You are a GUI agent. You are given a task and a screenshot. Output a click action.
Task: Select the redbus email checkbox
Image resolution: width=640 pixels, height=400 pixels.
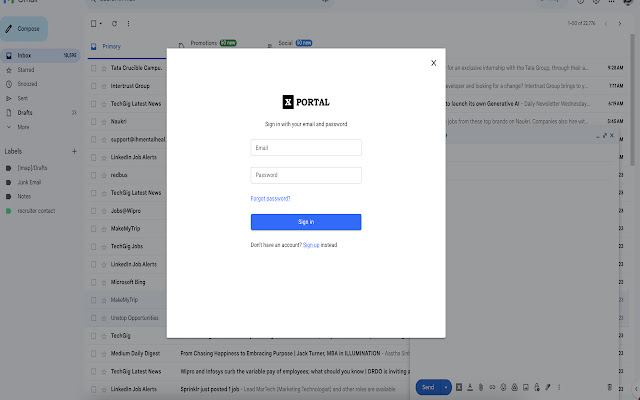tap(93, 175)
